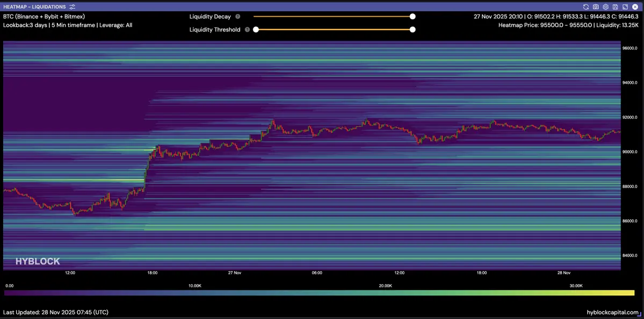Image resolution: width=644 pixels, height=319 pixels.
Task: Open heatmap filter sliders icon
Action: pyautogui.click(x=73, y=7)
